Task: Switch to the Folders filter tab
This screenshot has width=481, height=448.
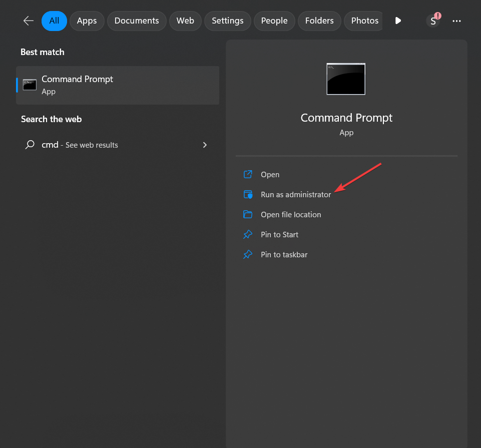Action: pyautogui.click(x=319, y=21)
